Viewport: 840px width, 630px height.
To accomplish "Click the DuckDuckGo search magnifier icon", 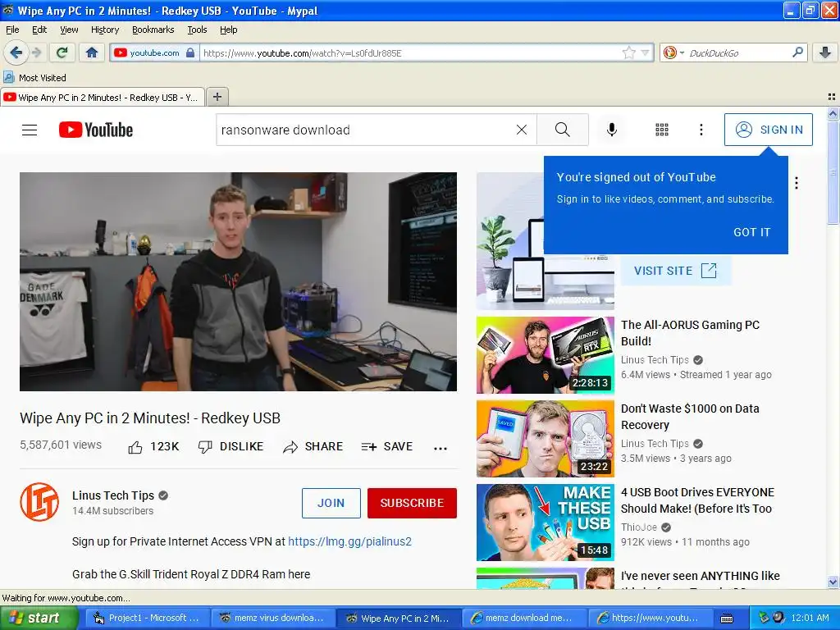I will coord(797,52).
